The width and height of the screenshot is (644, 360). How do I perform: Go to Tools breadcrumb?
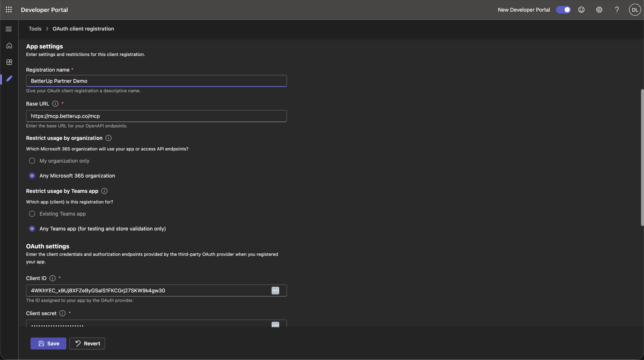(35, 29)
